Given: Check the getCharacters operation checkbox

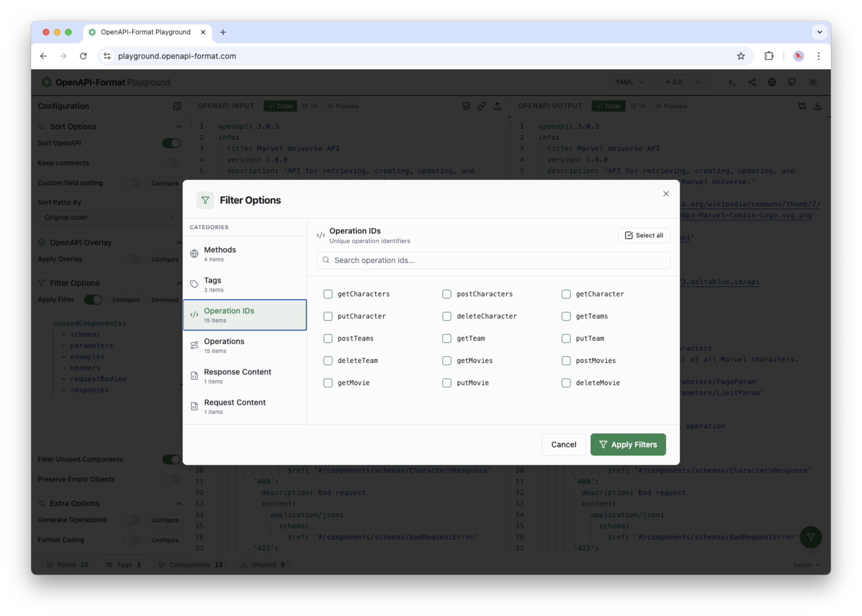Looking at the screenshot, I should (328, 294).
